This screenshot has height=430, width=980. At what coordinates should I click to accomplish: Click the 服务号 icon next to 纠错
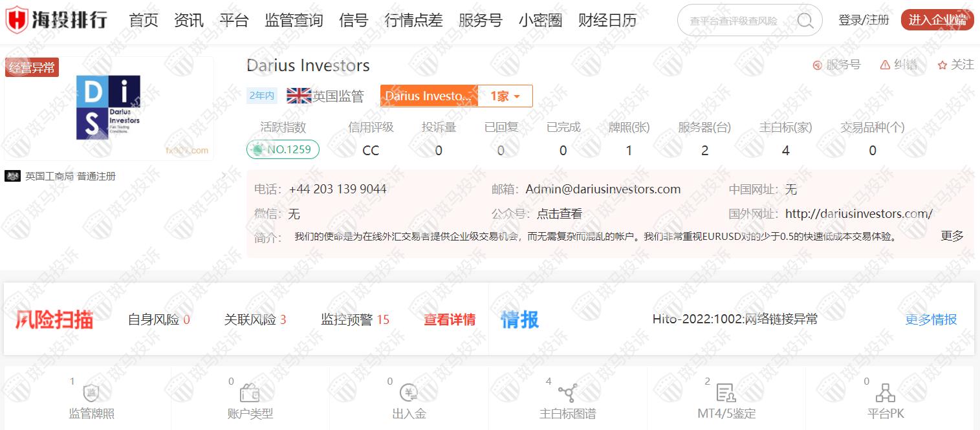tap(817, 65)
